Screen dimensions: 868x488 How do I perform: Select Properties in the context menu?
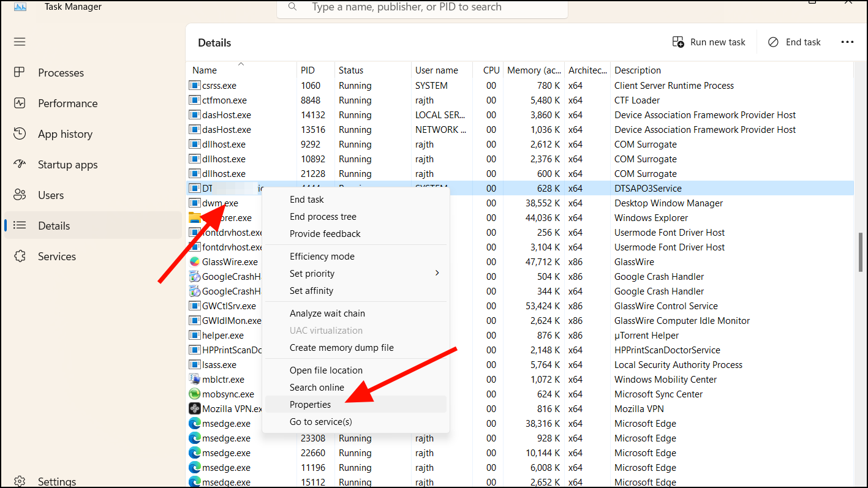[x=310, y=404]
